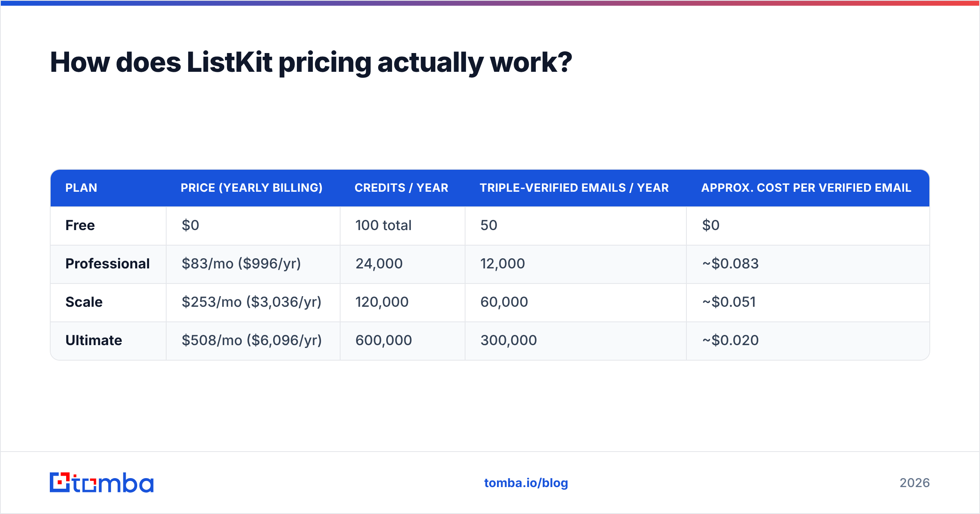Image resolution: width=980 pixels, height=514 pixels.
Task: Click the ~$0.083 cost cell
Action: pyautogui.click(x=808, y=264)
